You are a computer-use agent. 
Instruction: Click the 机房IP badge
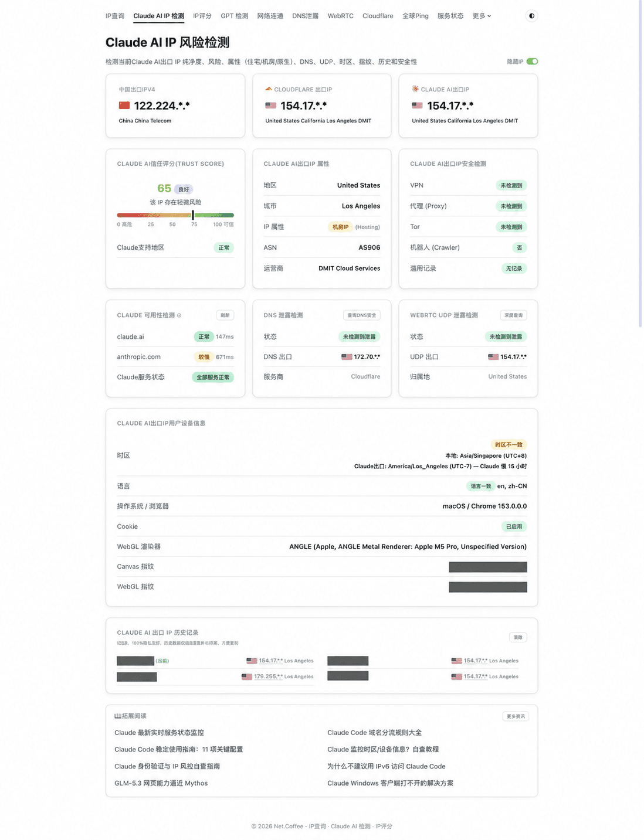340,227
